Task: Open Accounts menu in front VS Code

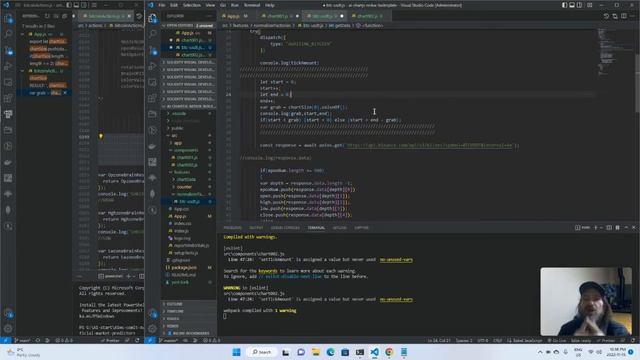Action: tap(152, 314)
